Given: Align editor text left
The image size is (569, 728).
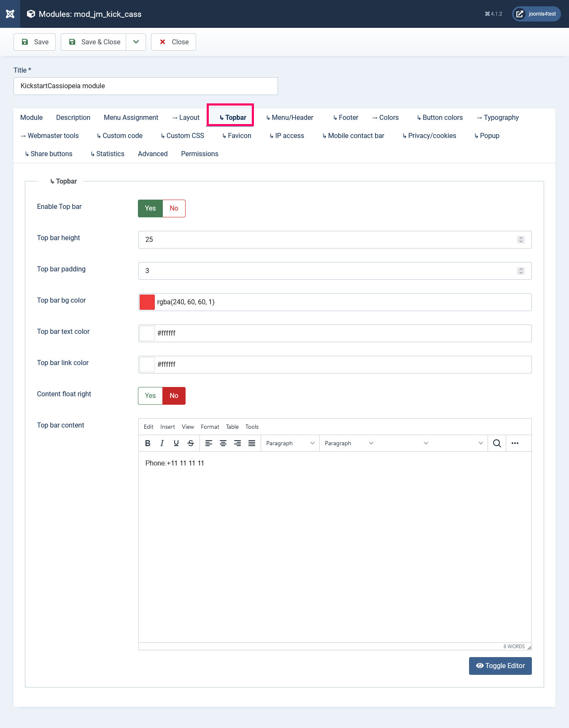Looking at the screenshot, I should (209, 443).
